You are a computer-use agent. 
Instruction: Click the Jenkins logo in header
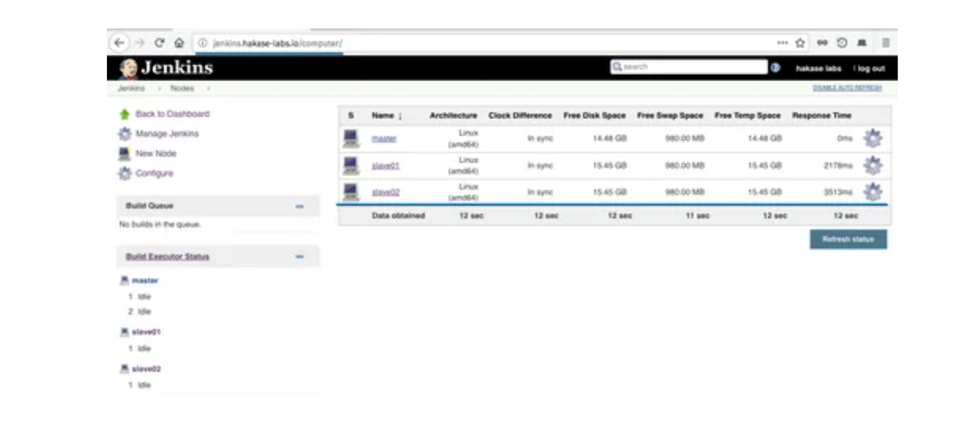(x=166, y=68)
